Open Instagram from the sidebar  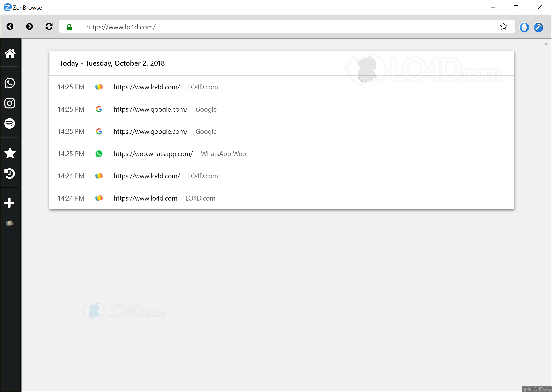pos(10,103)
